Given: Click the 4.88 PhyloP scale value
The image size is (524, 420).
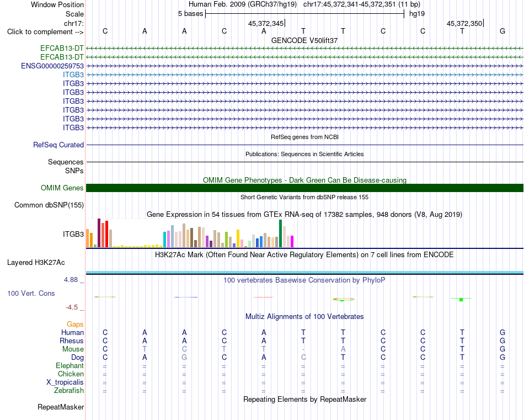Looking at the screenshot, I should 71,280.
